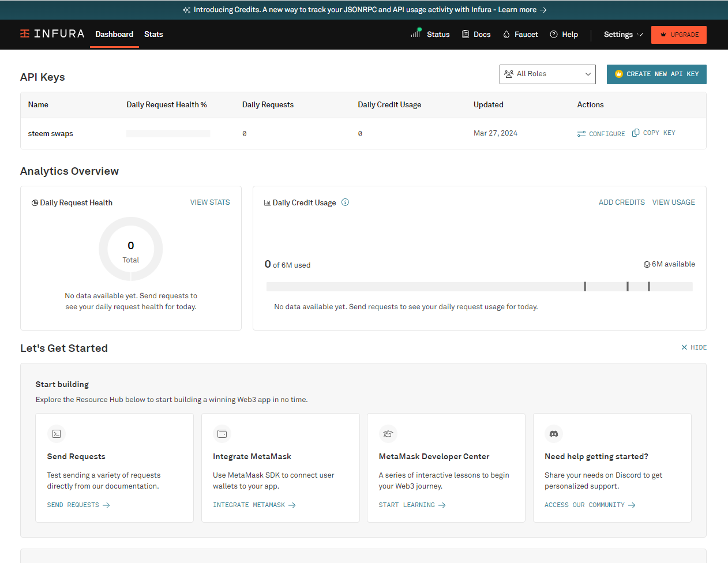Click Access Our Community link
Screen dimensions: 728x563
(590, 505)
